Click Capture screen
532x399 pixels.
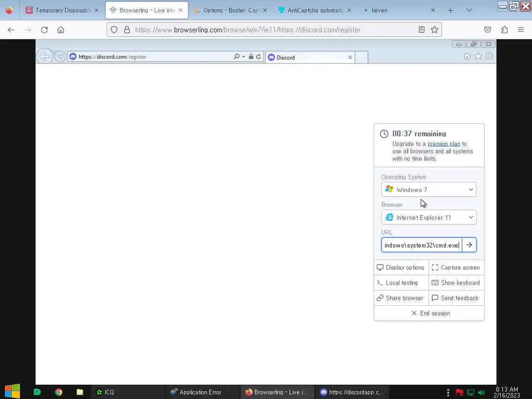click(456, 268)
